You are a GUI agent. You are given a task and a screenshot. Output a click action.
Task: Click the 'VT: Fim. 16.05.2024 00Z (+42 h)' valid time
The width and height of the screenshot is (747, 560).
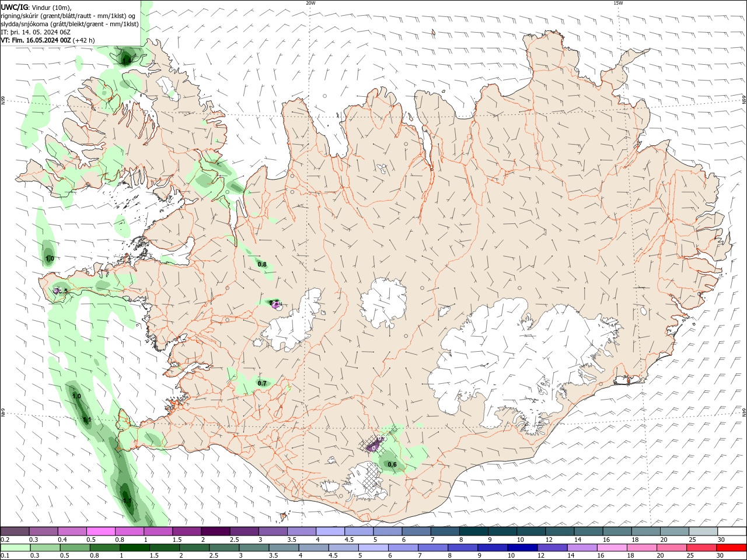point(48,40)
